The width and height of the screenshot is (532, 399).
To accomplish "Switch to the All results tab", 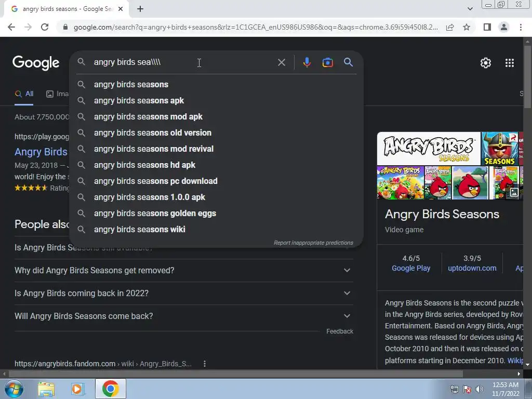I will [24, 94].
